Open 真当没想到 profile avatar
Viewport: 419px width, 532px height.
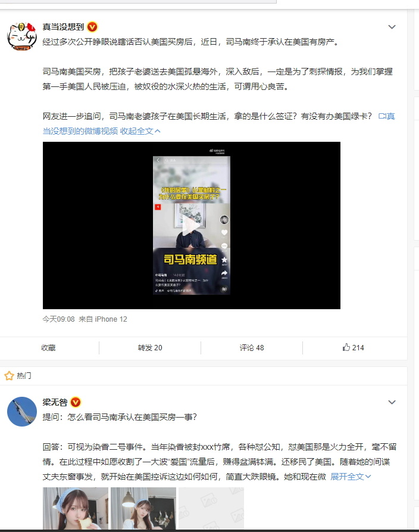[22, 36]
